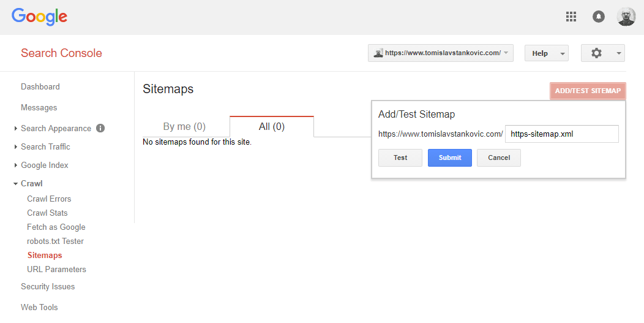This screenshot has height=323, width=644.
Task: Click the Search Appearance info icon
Action: pos(100,128)
